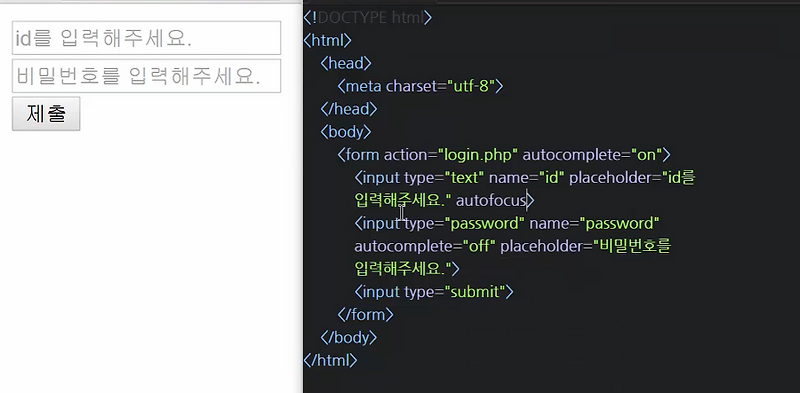Click the autocomplete="off" attribute
Viewport: 800px width, 393px height.
pyautogui.click(x=425, y=247)
